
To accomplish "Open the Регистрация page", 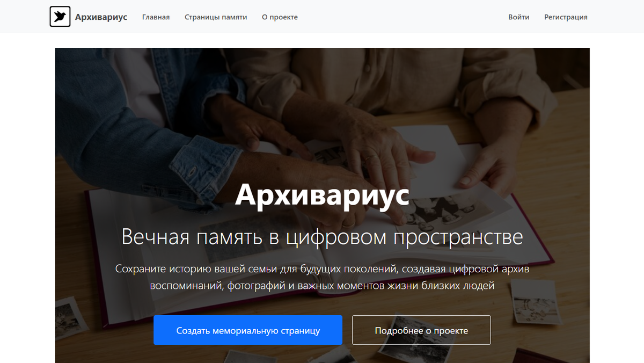I will [x=566, y=17].
